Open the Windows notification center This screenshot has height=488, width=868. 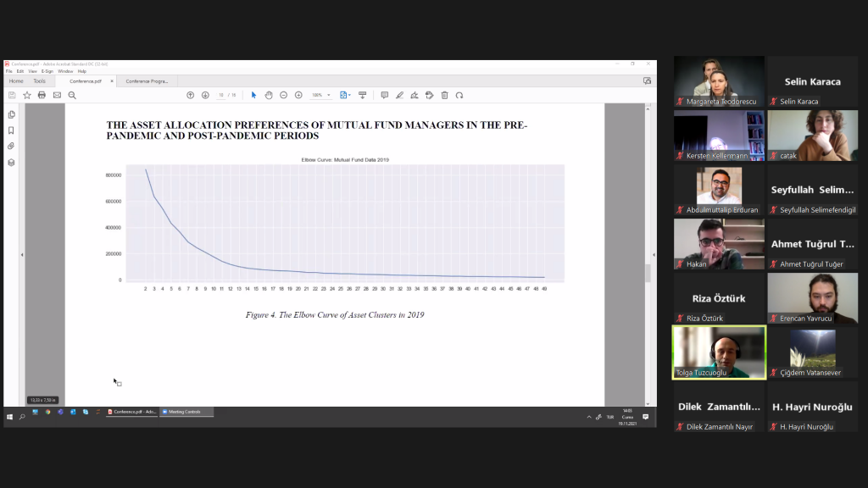[645, 417]
